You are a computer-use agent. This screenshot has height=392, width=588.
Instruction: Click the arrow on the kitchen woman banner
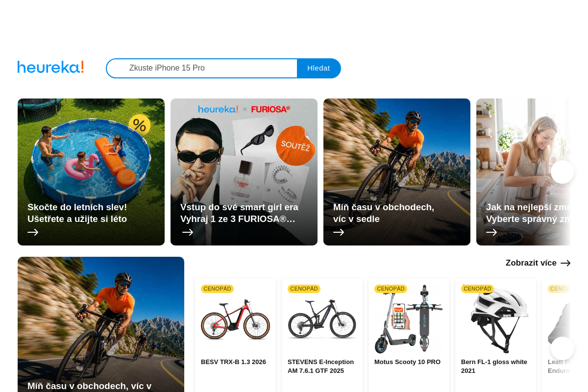491,232
